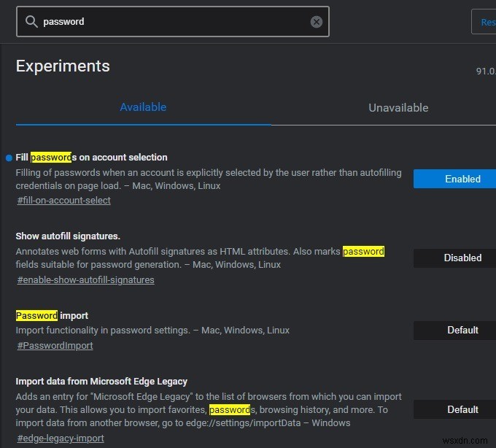Click 'Adds an entry for Microsoft Edge Legacy' description
This screenshot has height=448, width=496.
click(x=209, y=410)
